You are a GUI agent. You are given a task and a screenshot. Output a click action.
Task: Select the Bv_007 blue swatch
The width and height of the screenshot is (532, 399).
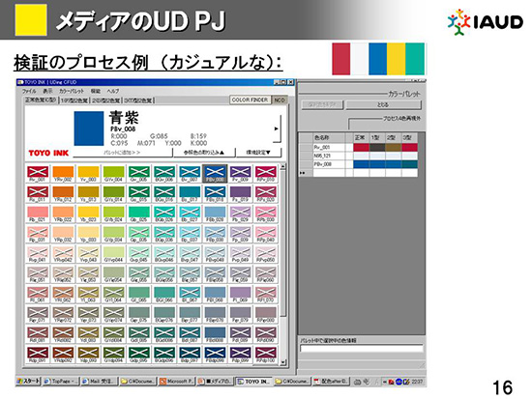click(190, 174)
